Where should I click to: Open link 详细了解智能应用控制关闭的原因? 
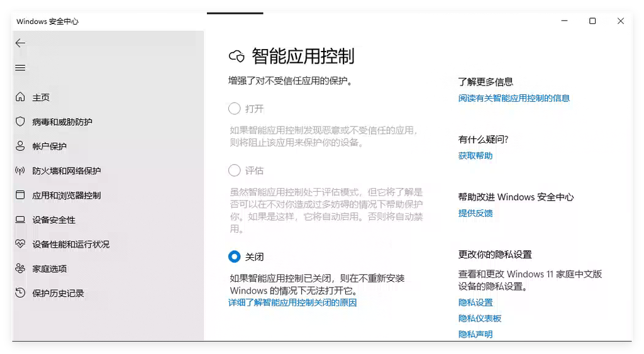tap(292, 302)
